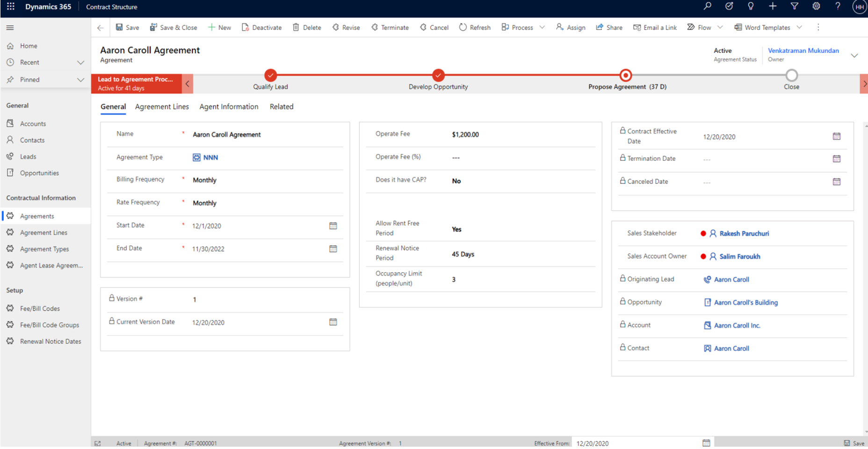The width and height of the screenshot is (868, 449).
Task: Collapse the Recent section in sidebar
Action: [x=81, y=62]
